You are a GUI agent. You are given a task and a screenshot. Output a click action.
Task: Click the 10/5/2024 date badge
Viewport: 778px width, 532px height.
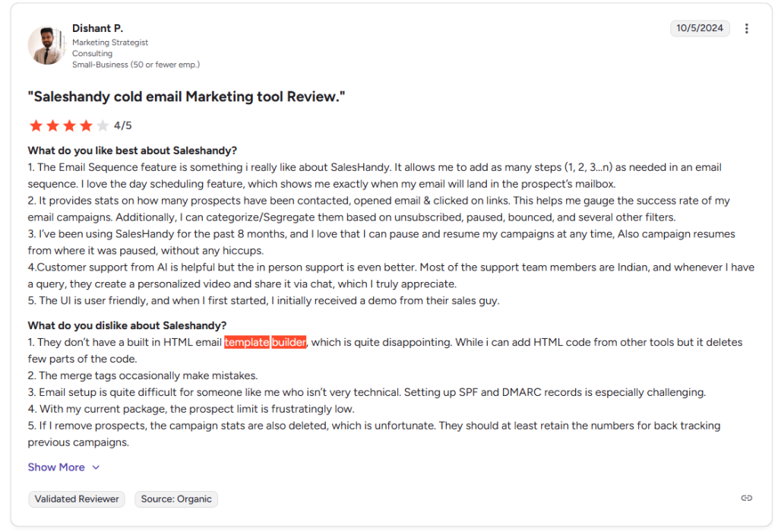pyautogui.click(x=700, y=29)
